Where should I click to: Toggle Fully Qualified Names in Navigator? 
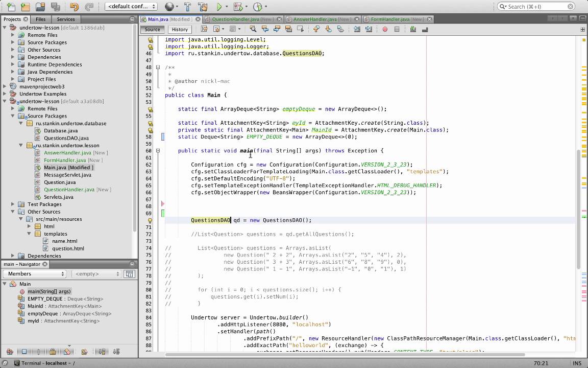[84, 352]
